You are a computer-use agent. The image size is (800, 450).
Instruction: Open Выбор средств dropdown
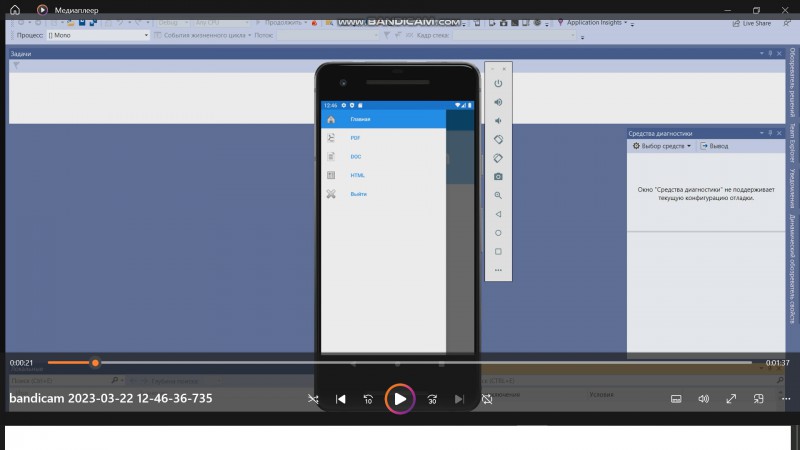[x=662, y=146]
